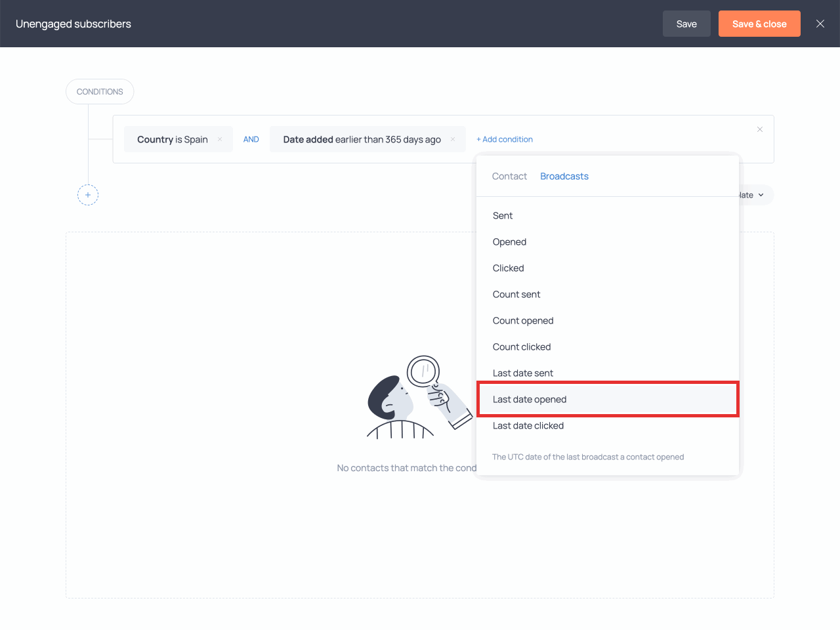Close the segment editor with X icon
Screen dimensions: 840x630
point(820,24)
